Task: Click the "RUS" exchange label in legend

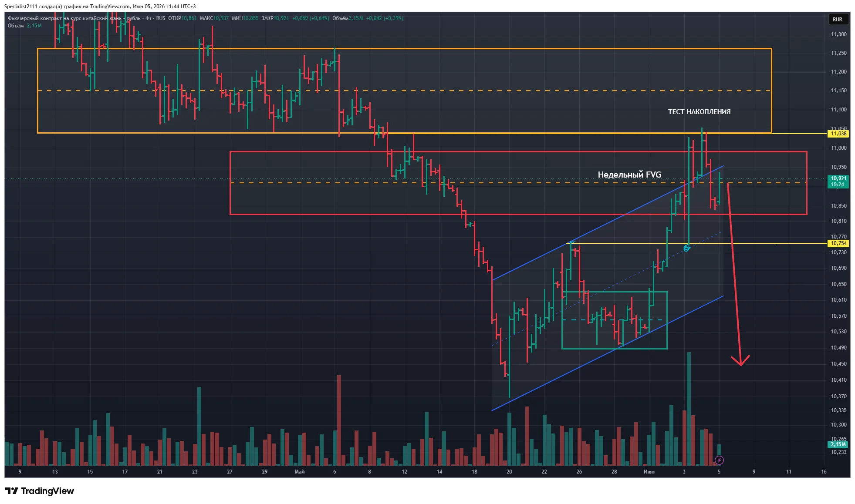Action: 161,18
